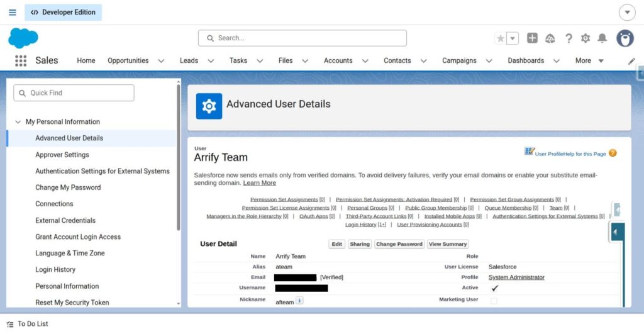Click the small grey side panel arrow

click(617, 209)
